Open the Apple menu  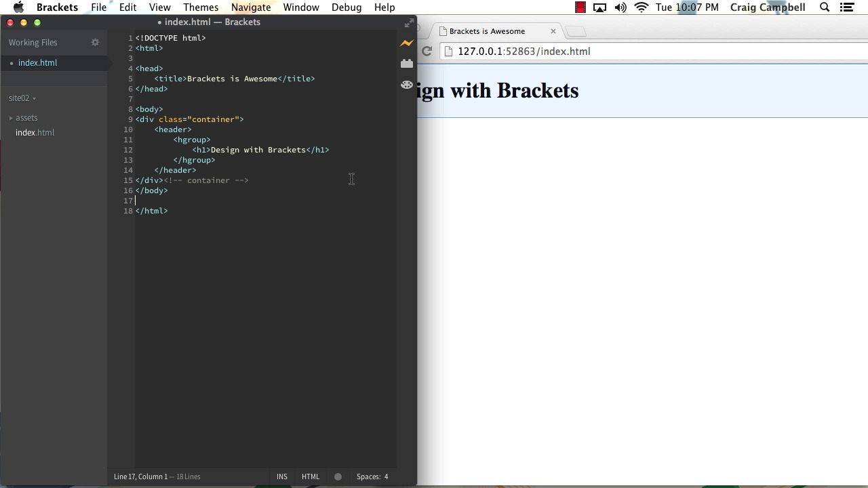pyautogui.click(x=18, y=7)
